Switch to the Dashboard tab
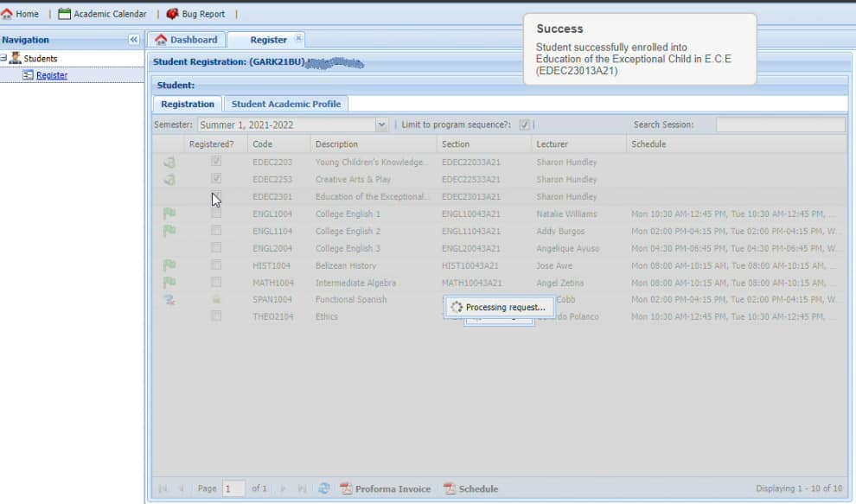The image size is (856, 504). pos(186,40)
